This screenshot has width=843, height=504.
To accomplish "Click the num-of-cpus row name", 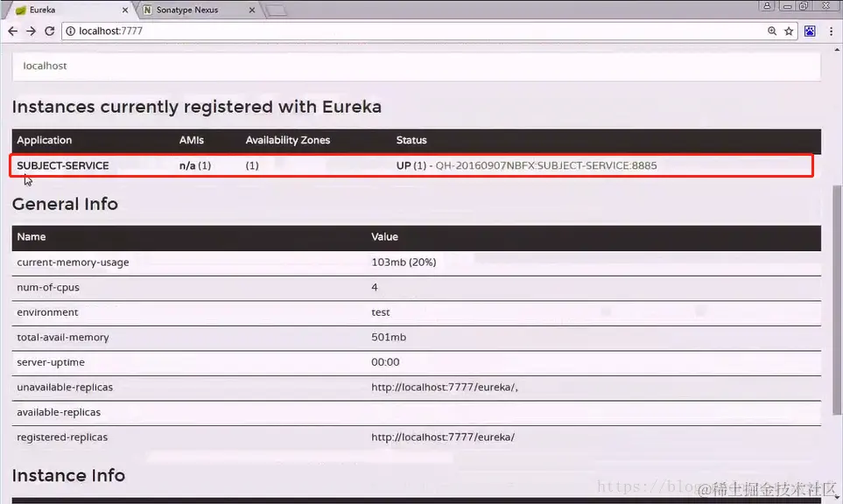I will click(x=48, y=288).
